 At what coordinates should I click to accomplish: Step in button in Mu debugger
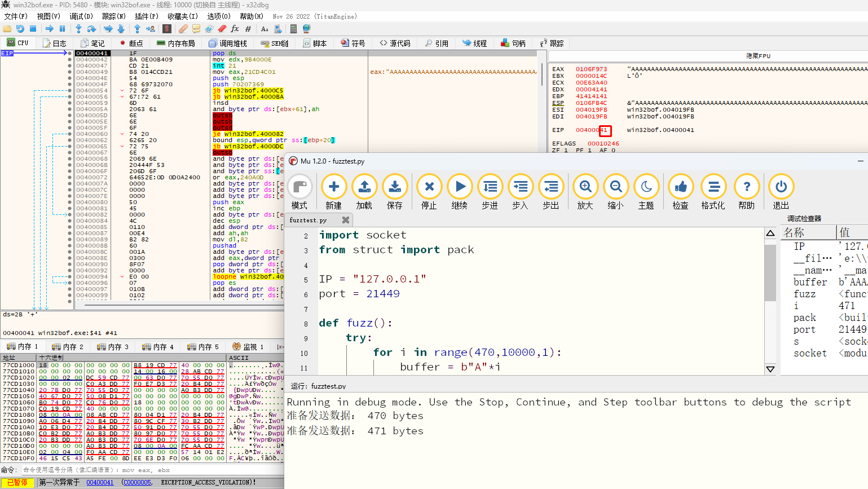[521, 192]
